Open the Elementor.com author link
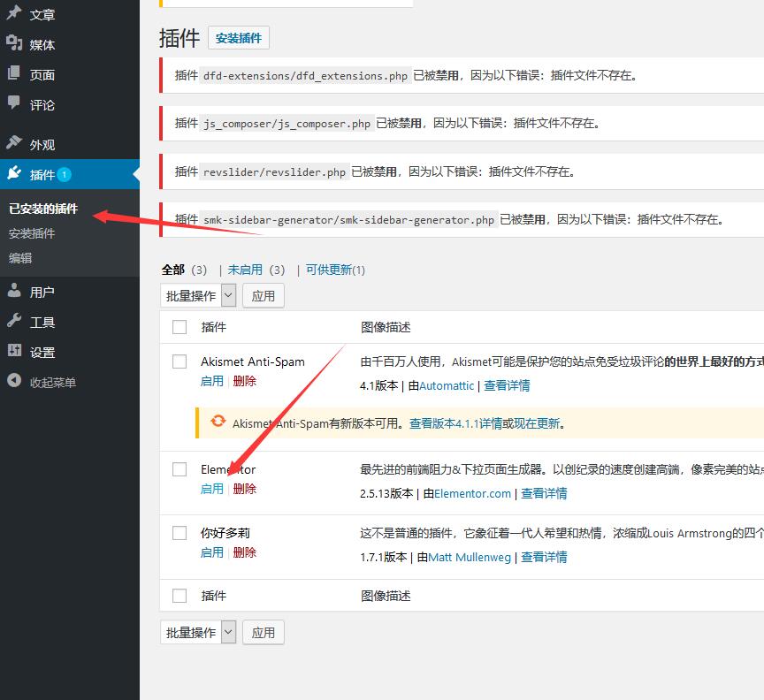 click(x=472, y=493)
